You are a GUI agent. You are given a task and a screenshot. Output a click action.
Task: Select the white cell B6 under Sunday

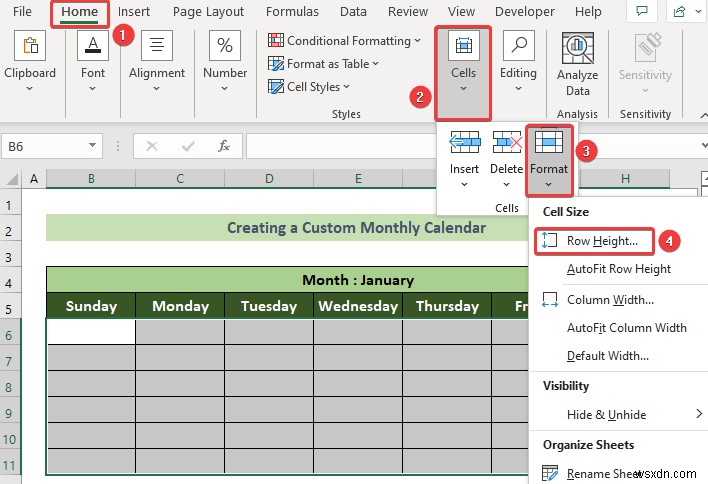[x=91, y=331]
